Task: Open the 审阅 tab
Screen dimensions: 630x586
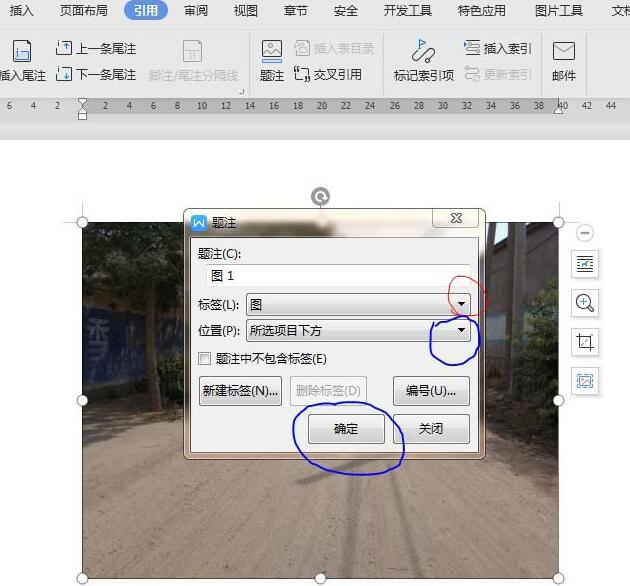Action: pos(196,10)
